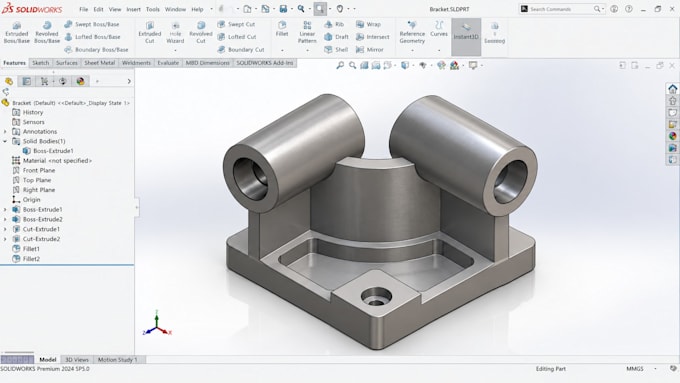Choose Lofted Cut
Image resolution: width=680 pixels, height=383 pixels.
click(237, 37)
